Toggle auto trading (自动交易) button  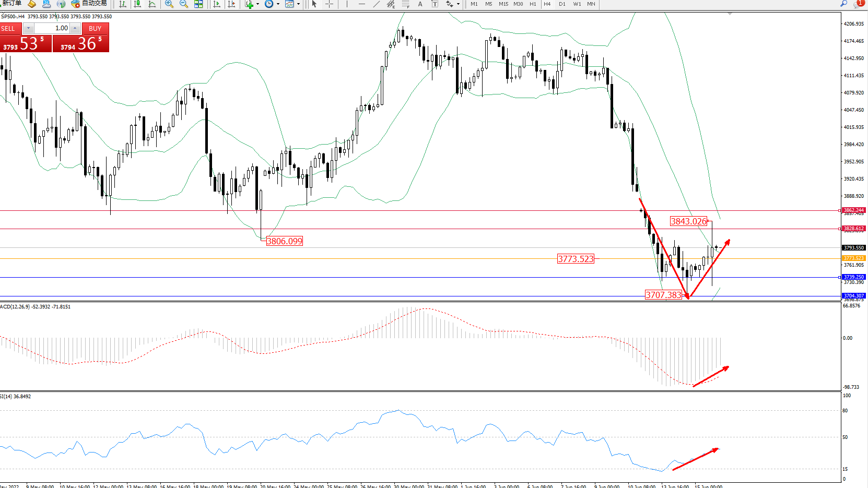tap(89, 4)
